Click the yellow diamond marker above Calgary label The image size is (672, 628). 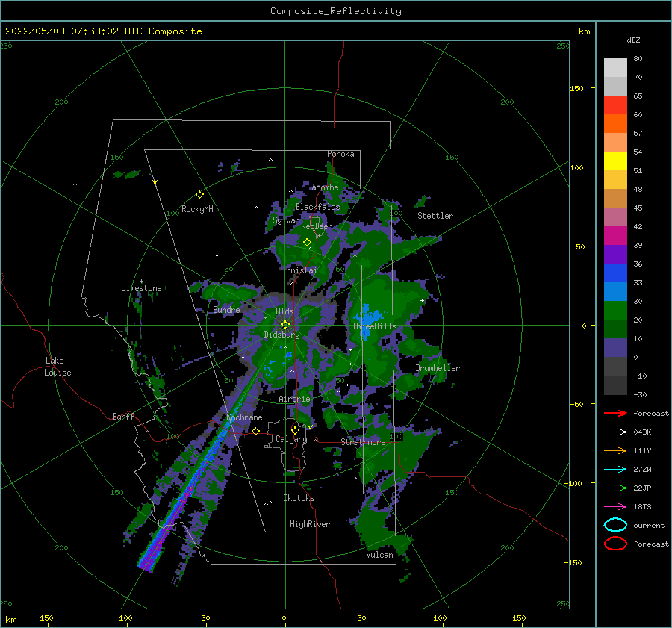[x=295, y=430]
